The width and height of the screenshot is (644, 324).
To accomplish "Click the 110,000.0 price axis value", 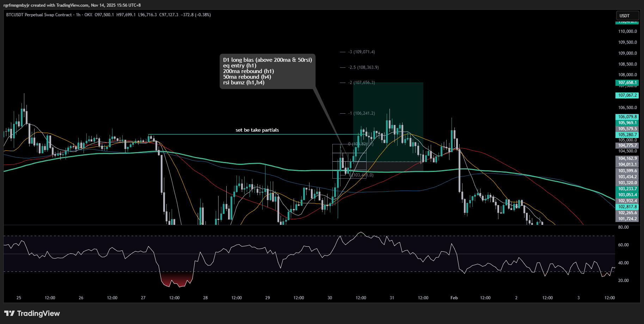I will pyautogui.click(x=627, y=31).
